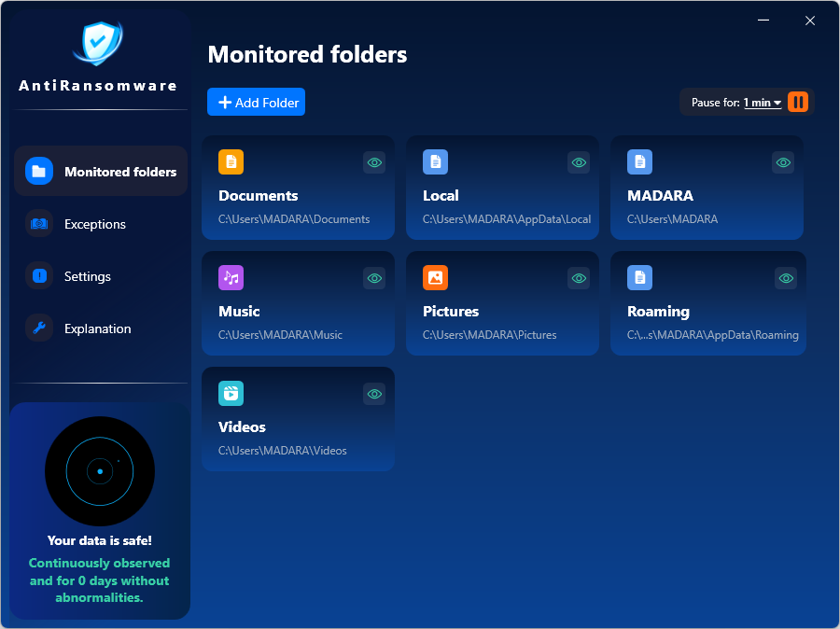Click the orange Documents folder icon

(231, 161)
